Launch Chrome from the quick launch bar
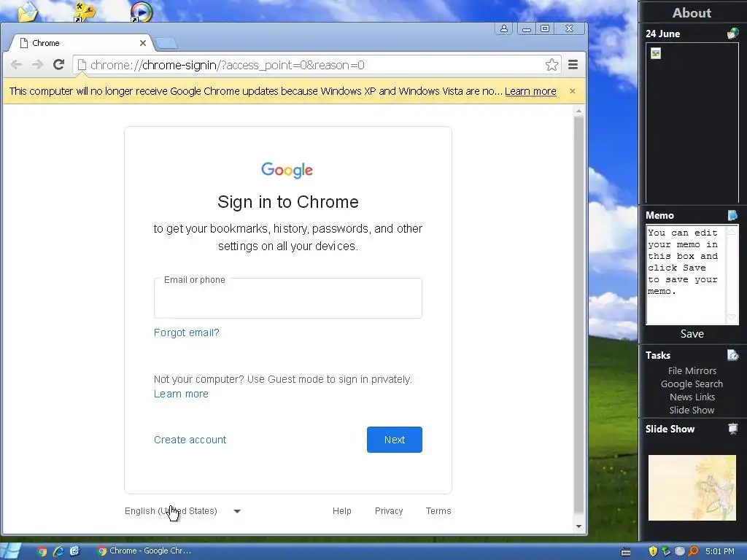747x560 pixels. (42, 551)
